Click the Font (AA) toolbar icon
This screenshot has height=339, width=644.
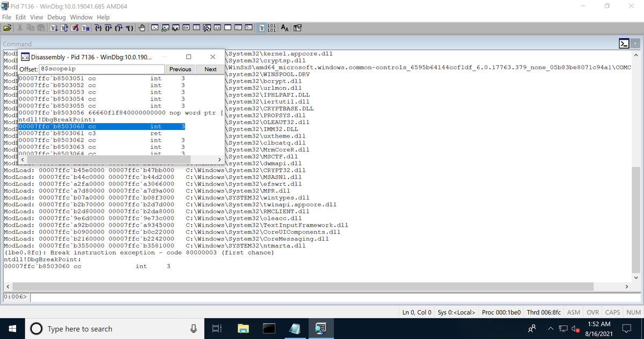click(284, 27)
